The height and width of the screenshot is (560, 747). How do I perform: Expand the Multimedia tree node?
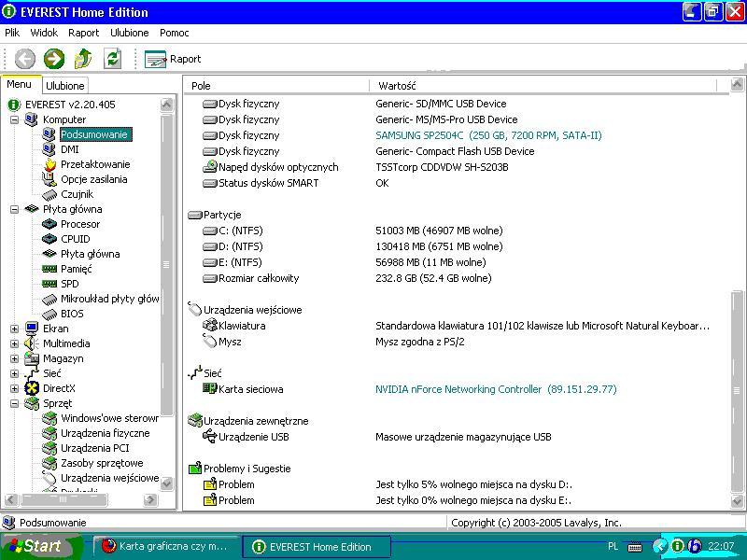pos(15,343)
